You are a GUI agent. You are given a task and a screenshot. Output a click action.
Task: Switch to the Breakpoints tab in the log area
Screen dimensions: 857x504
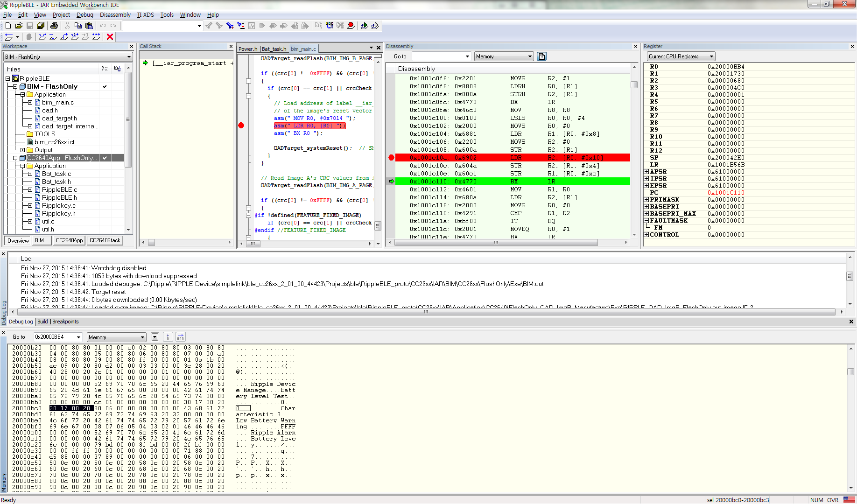tap(65, 322)
